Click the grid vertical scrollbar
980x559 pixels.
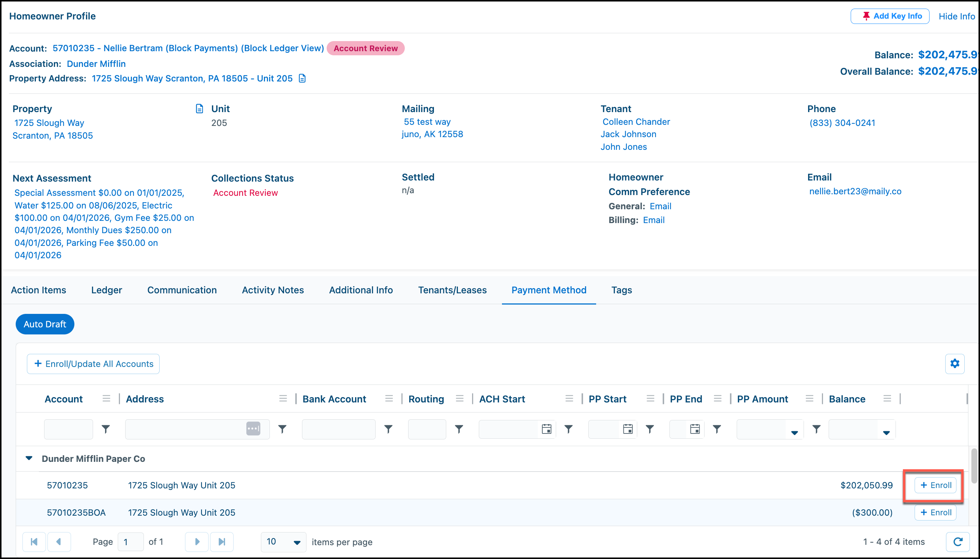click(x=974, y=465)
